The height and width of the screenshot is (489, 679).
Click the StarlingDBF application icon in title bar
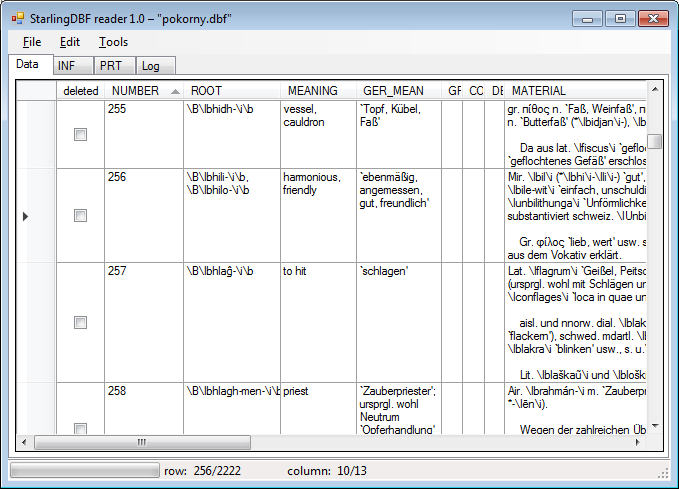click(x=18, y=19)
